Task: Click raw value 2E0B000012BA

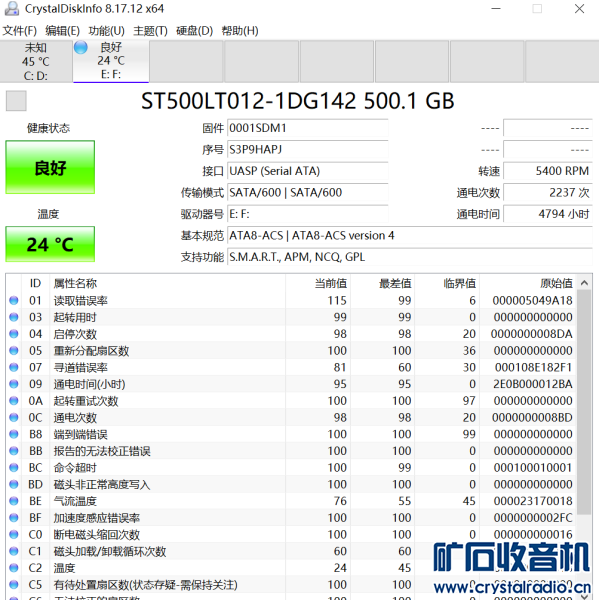Action: click(532, 384)
